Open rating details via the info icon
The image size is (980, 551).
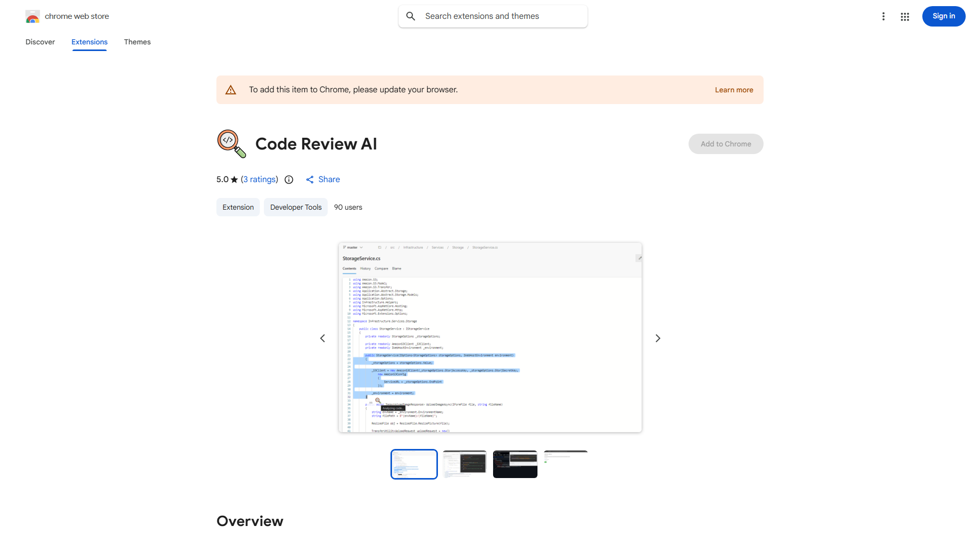289,180
